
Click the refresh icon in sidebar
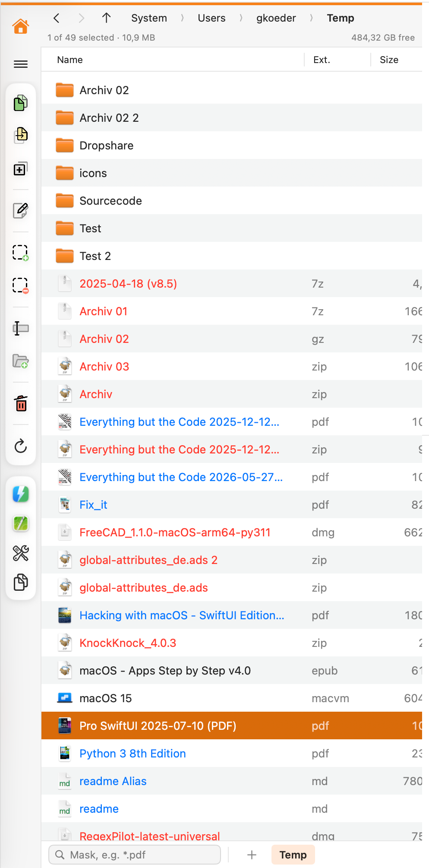(x=21, y=446)
